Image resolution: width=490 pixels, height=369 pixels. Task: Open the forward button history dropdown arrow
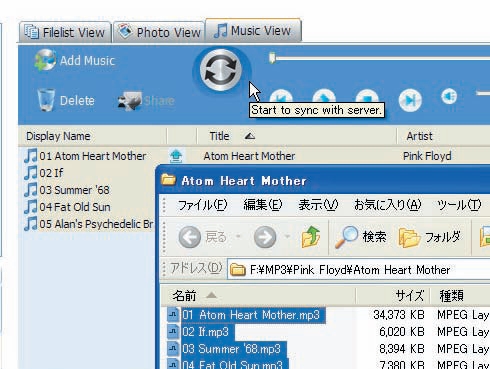pos(287,237)
